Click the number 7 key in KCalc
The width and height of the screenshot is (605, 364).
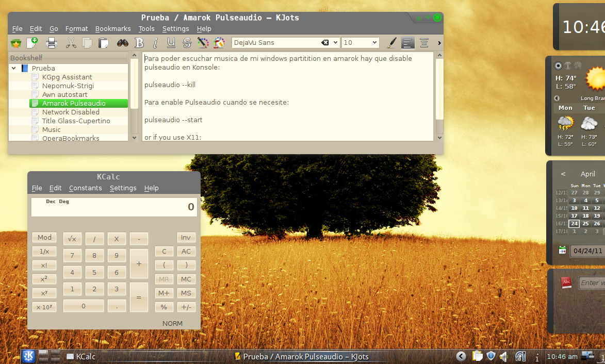click(x=72, y=255)
